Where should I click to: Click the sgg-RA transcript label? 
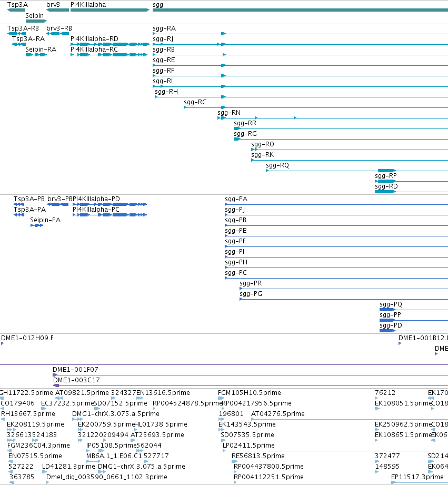point(164,28)
